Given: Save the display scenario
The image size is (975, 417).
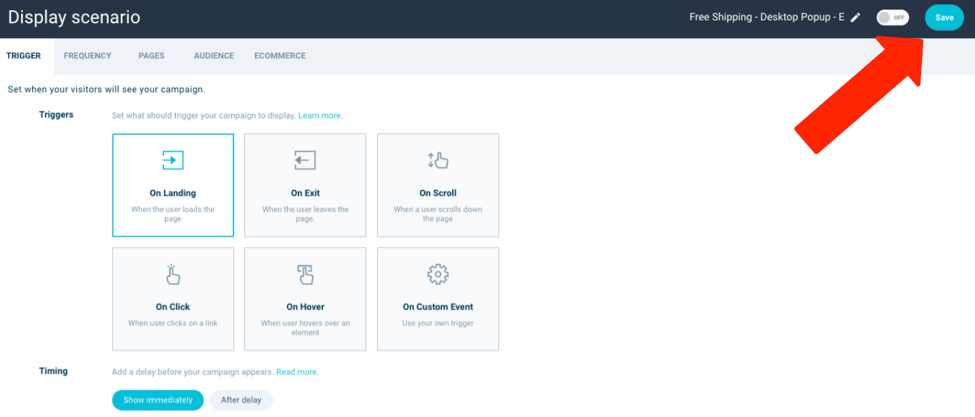Looking at the screenshot, I should coord(944,17).
